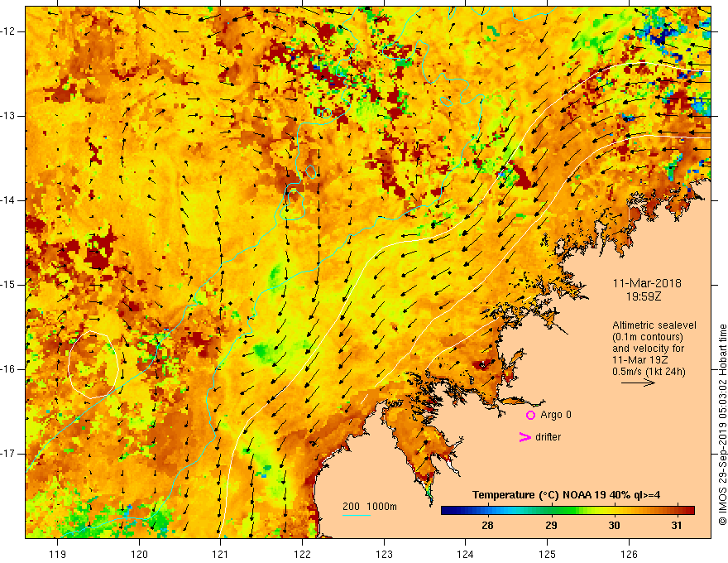
Task: Click the latitude axis label -15
Action: click(8, 285)
